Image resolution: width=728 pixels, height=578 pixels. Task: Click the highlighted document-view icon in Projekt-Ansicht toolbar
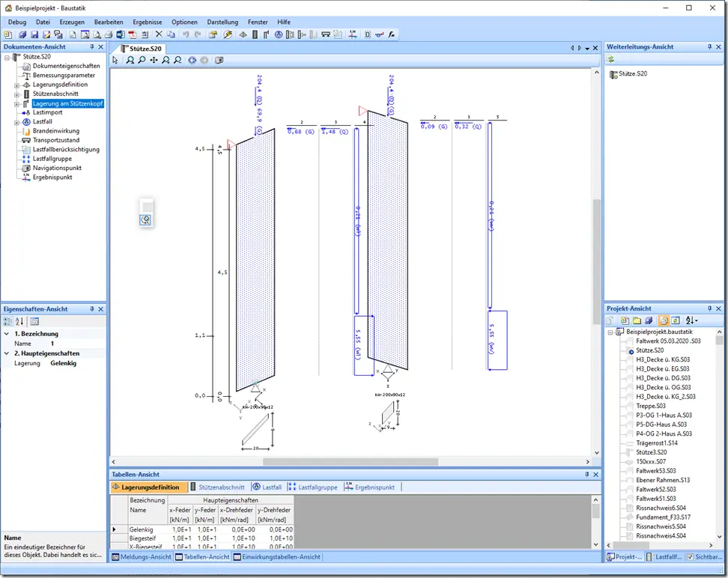(664, 320)
